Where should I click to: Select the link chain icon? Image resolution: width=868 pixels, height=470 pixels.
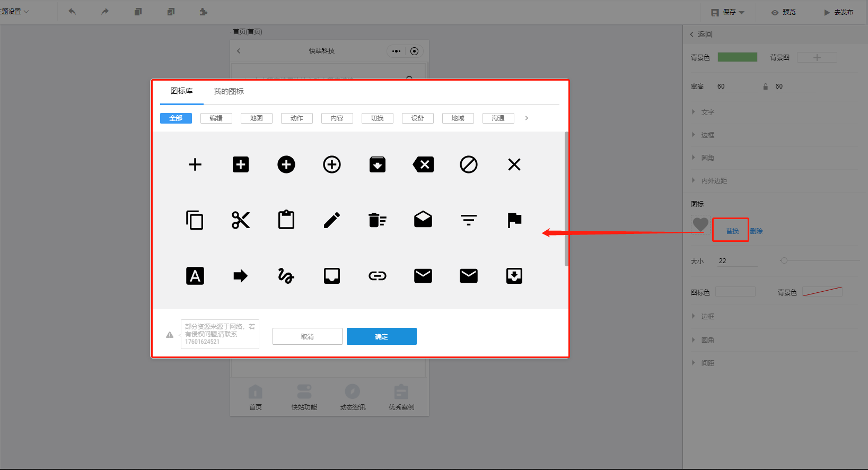[x=378, y=276]
